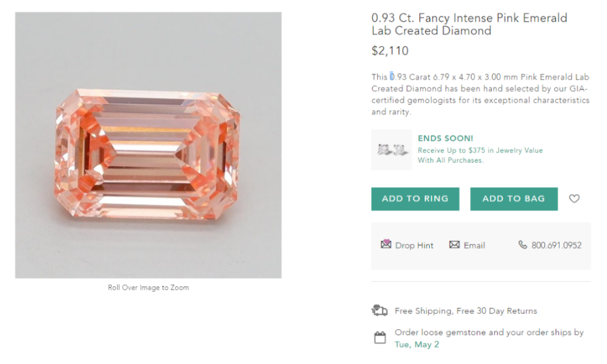The height and width of the screenshot is (364, 607).
Task: Click the free shipping truck icon
Action: [x=380, y=310]
